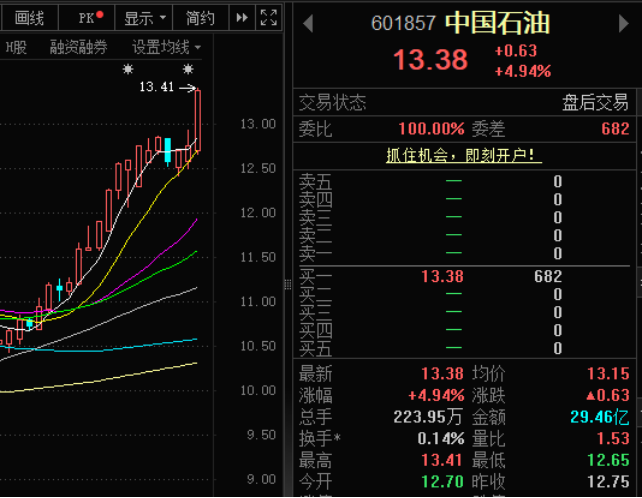Click the 13.41 high price label
The width and height of the screenshot is (642, 498).
click(x=156, y=87)
